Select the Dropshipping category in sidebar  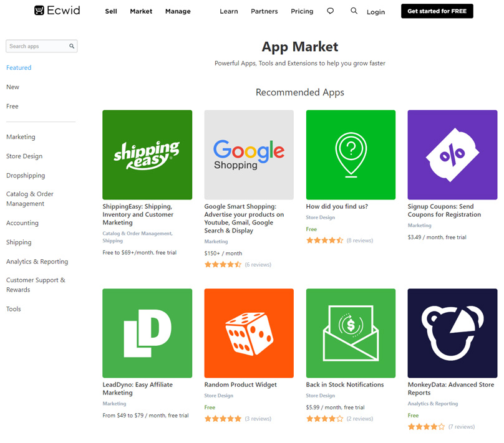click(26, 176)
